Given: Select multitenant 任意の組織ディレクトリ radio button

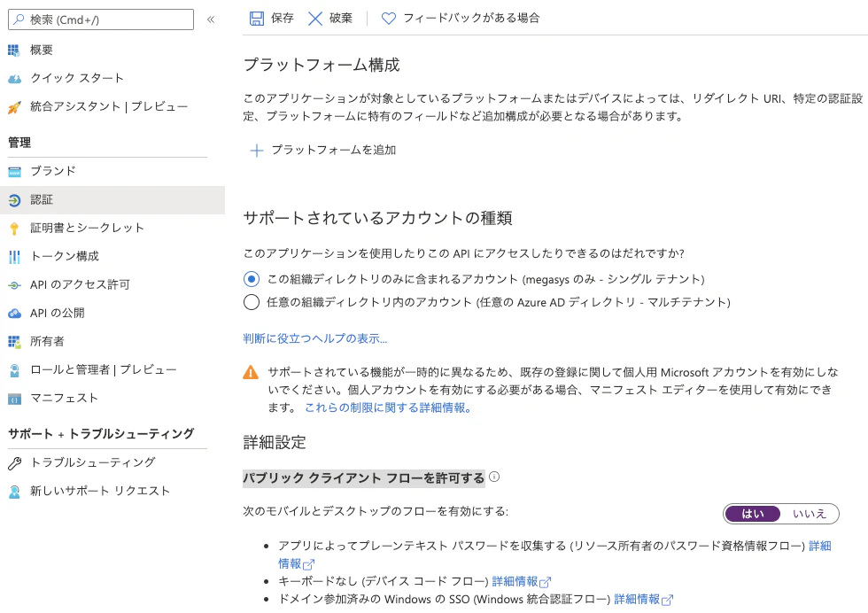Looking at the screenshot, I should (252, 302).
